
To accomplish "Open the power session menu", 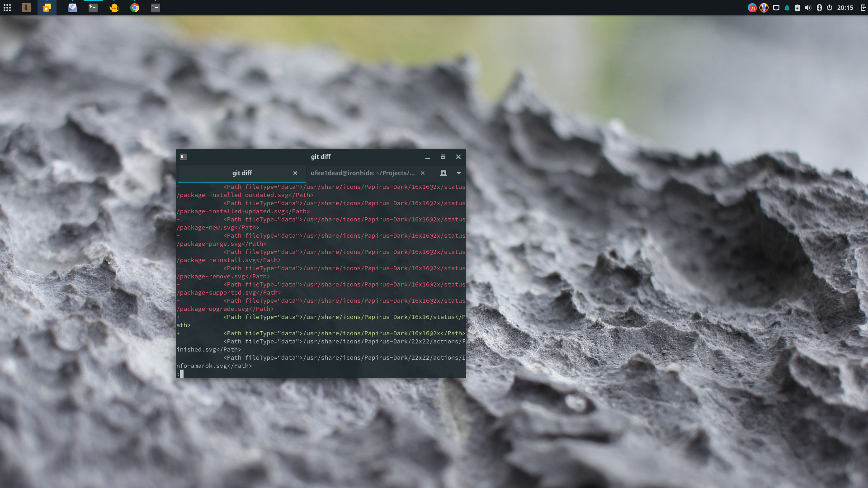I will click(830, 8).
